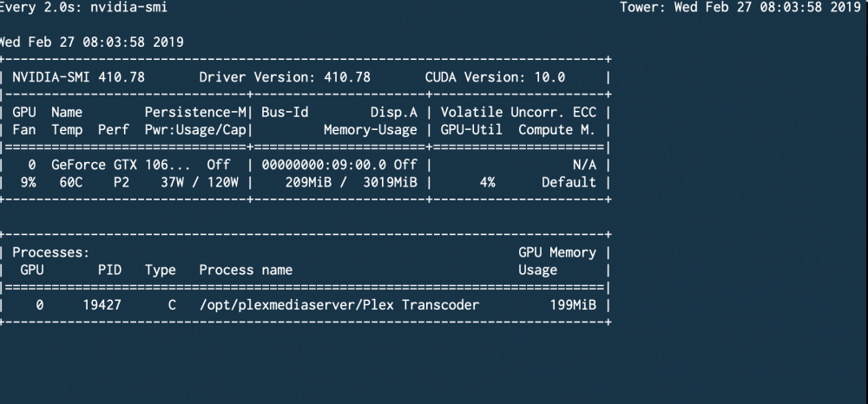Select 'Driver Version: 410.78' text
The width and height of the screenshot is (868, 404).
click(285, 77)
